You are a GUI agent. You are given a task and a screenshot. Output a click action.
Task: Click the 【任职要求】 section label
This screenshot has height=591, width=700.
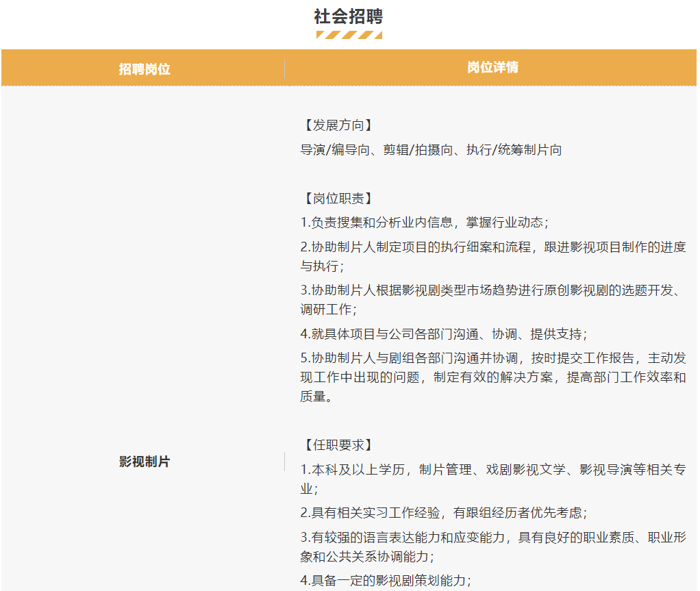click(x=338, y=444)
